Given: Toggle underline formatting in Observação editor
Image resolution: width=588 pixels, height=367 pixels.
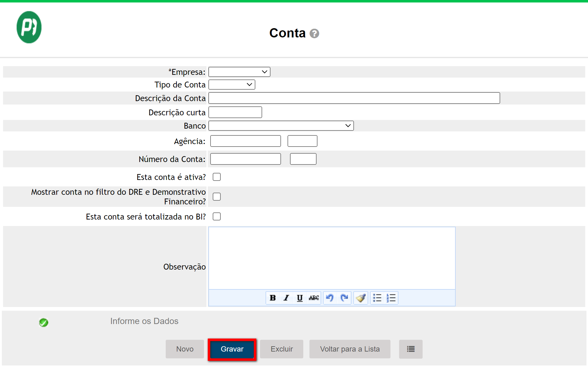Looking at the screenshot, I should (300, 298).
